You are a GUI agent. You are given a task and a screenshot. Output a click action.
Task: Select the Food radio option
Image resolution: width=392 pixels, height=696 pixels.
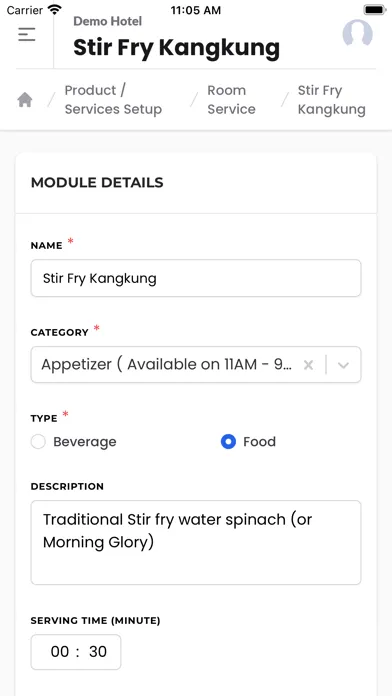[x=228, y=442]
